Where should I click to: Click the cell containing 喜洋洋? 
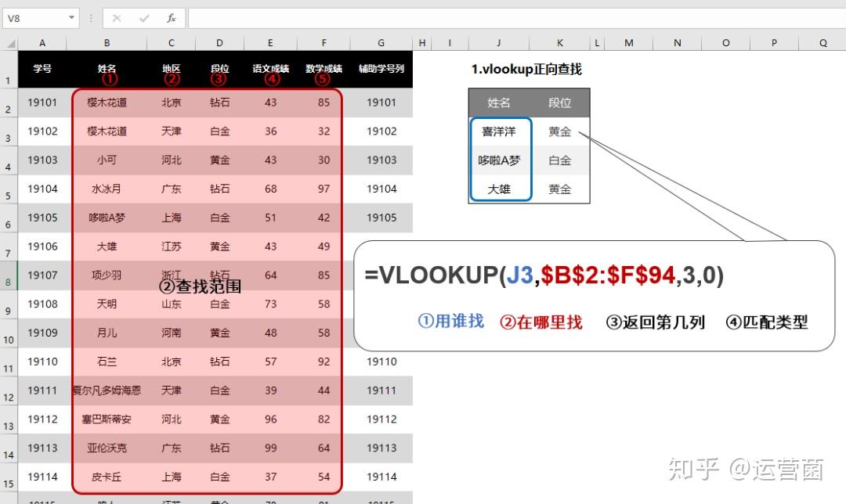[x=500, y=131]
